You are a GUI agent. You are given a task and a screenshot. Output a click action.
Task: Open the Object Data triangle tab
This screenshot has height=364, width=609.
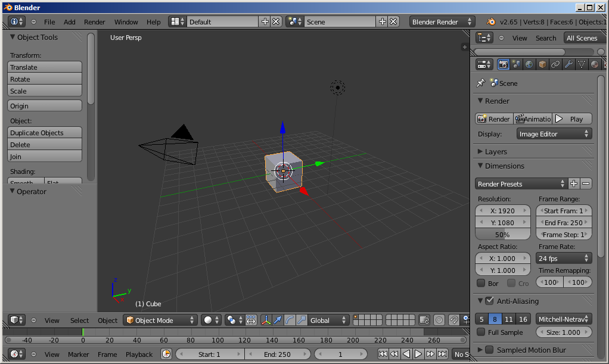582,64
